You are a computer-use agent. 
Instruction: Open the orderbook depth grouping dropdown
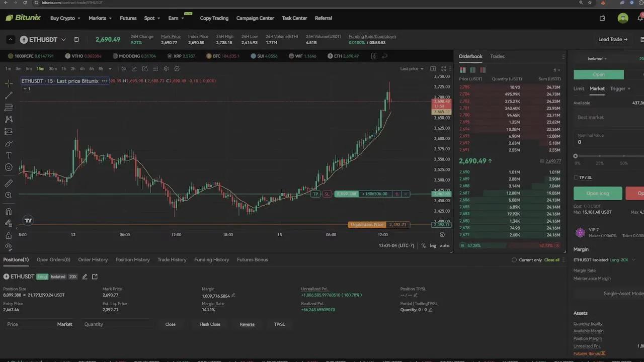pyautogui.click(x=557, y=70)
